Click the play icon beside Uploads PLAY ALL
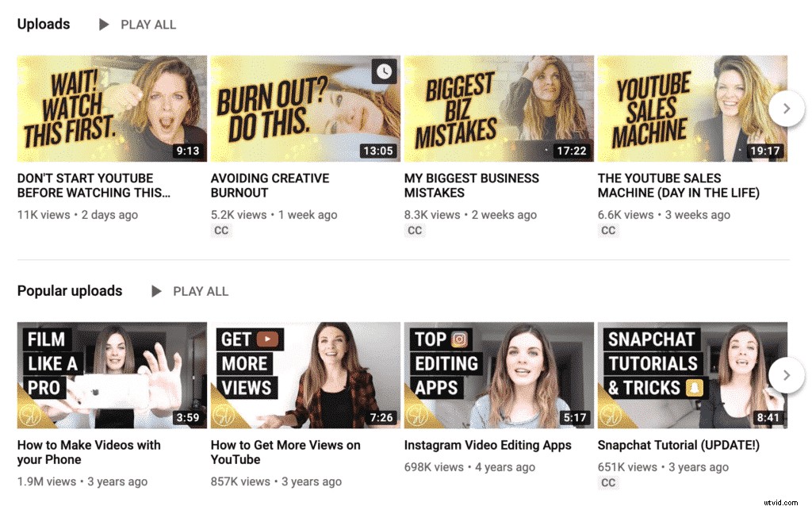Image resolution: width=812 pixels, height=510 pixels. (104, 25)
